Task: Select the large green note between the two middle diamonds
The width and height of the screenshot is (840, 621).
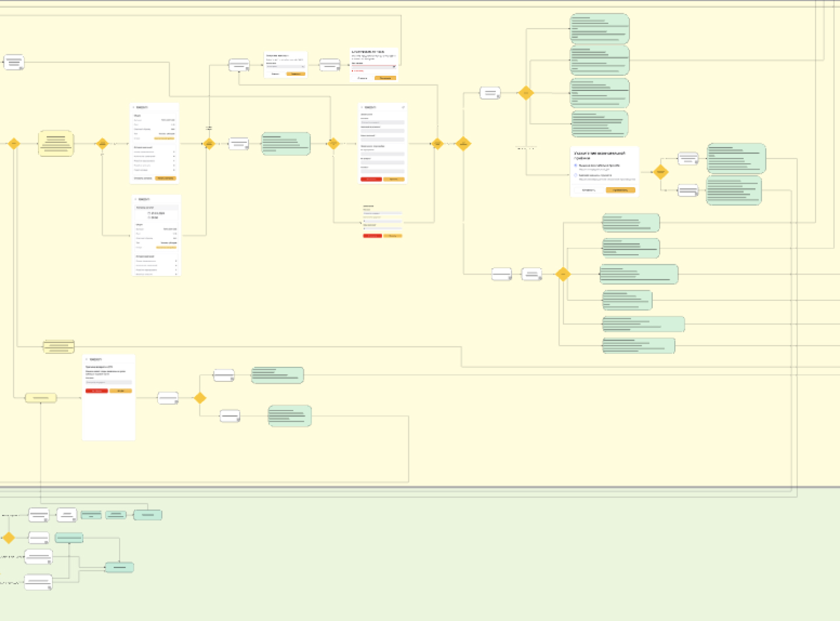Action: (286, 143)
